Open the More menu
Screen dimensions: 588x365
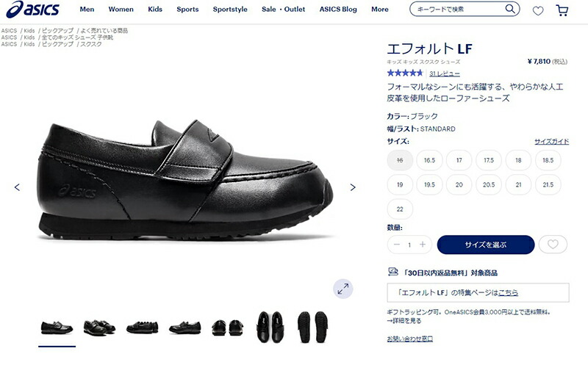click(380, 10)
